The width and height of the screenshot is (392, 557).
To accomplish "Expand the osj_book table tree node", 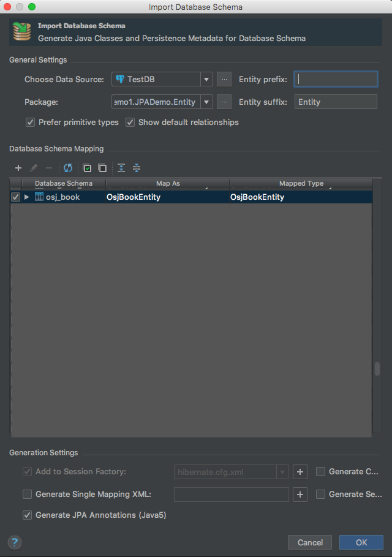I will (x=26, y=197).
